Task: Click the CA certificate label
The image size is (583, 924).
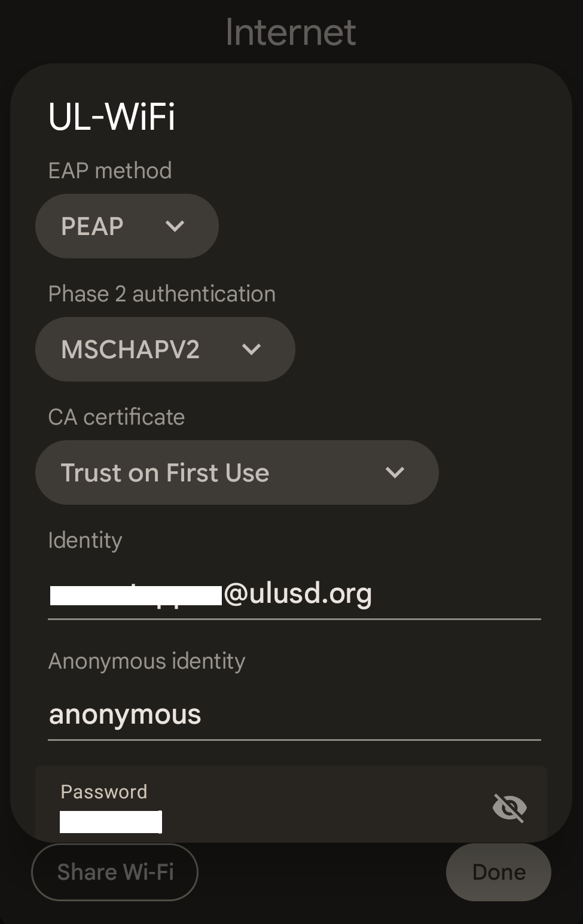Action: click(x=116, y=417)
